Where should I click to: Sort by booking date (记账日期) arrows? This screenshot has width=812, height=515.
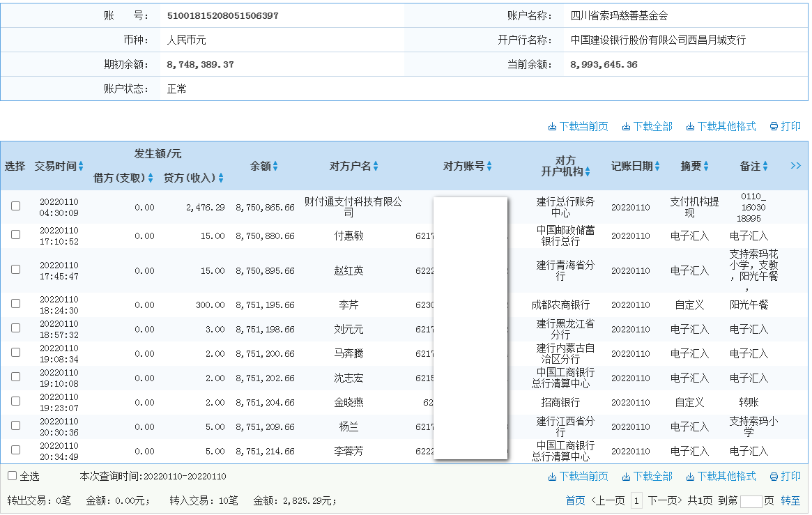click(x=657, y=166)
